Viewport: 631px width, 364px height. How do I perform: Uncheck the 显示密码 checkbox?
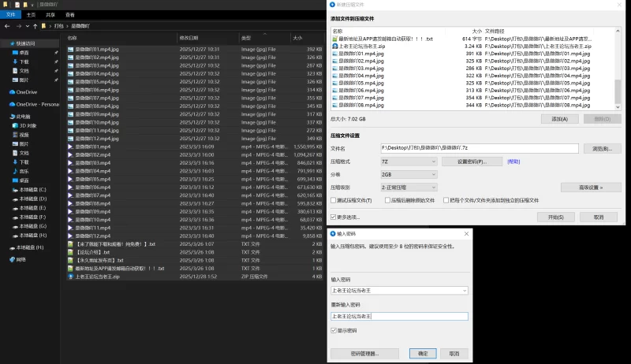tap(334, 330)
